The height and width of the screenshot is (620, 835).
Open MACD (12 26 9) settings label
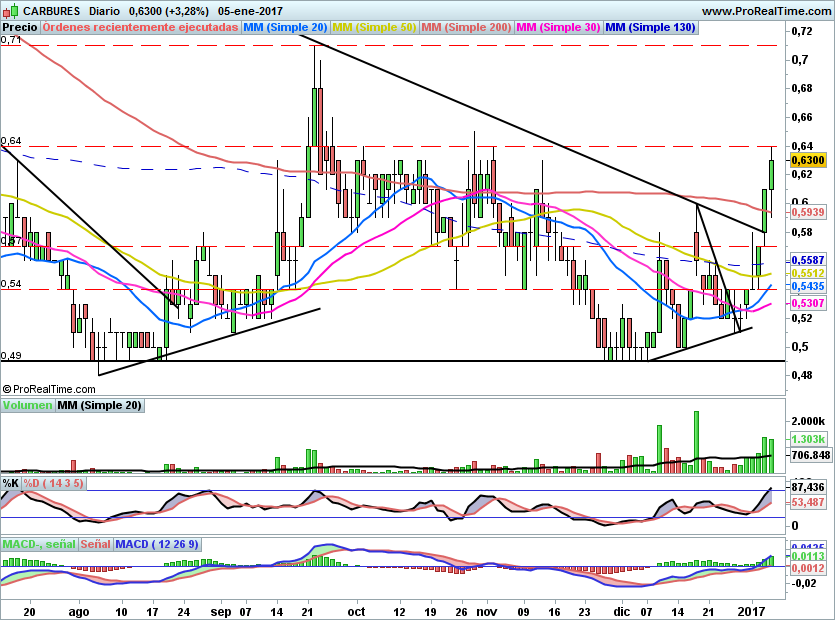[x=158, y=544]
